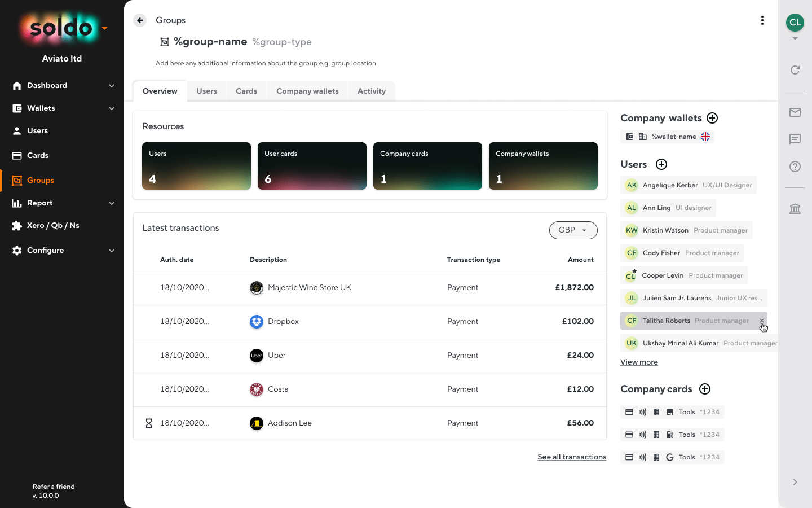
Task: Switch to the Users tab
Action: (206, 91)
